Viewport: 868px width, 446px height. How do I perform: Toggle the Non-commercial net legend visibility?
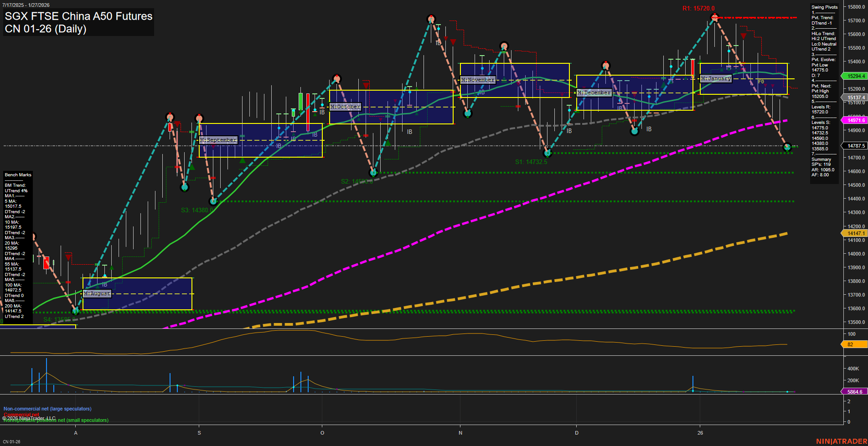[47, 409]
